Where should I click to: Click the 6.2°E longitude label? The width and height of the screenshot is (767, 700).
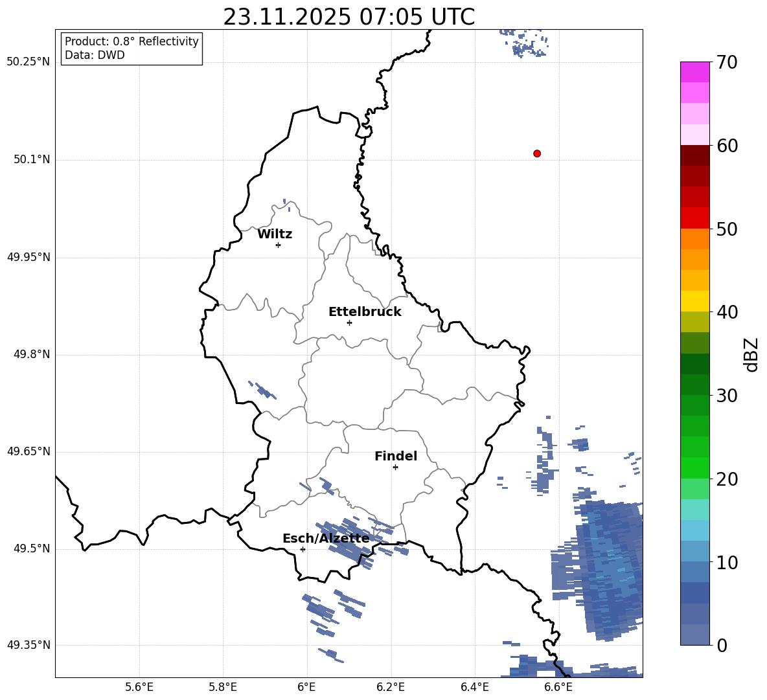point(391,688)
